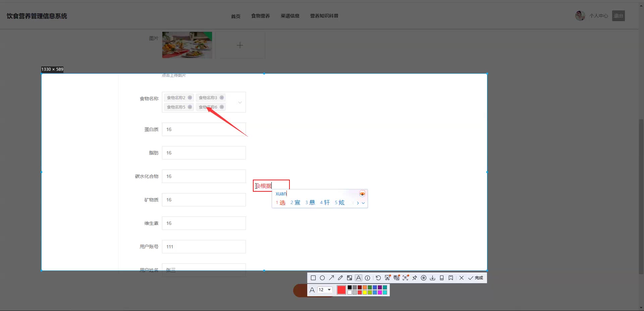Click the 碳水化合物 input field

point(204,176)
